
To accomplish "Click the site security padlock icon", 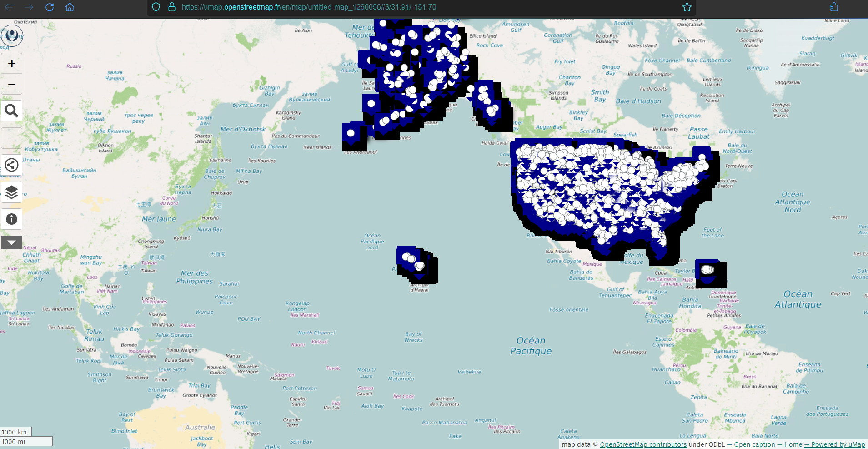I will pyautogui.click(x=172, y=7).
